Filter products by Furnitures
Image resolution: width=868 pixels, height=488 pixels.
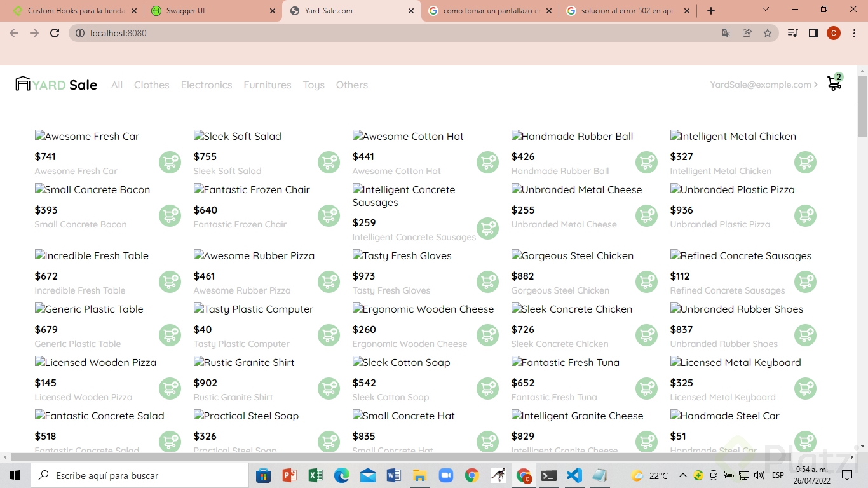(x=268, y=85)
